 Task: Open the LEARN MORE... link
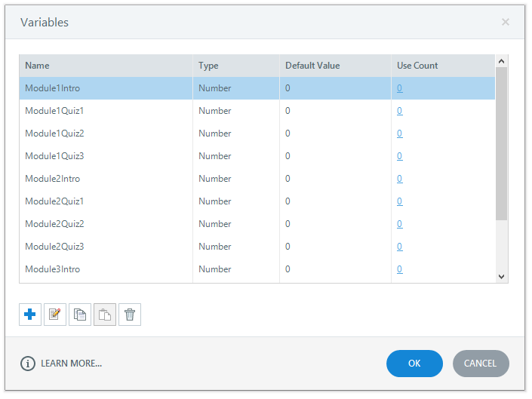(71, 364)
